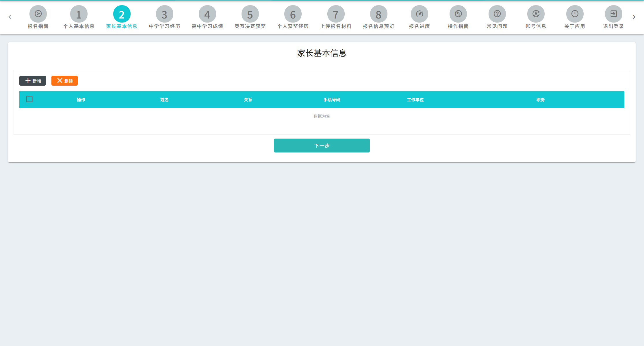Open 关于应用 info icon
This screenshot has width=644, height=346.
[x=575, y=14]
